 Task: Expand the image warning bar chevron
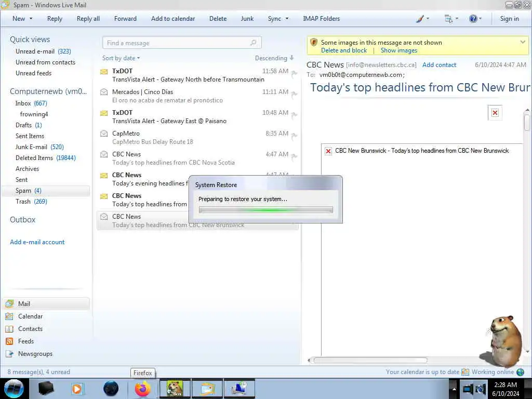523,42
